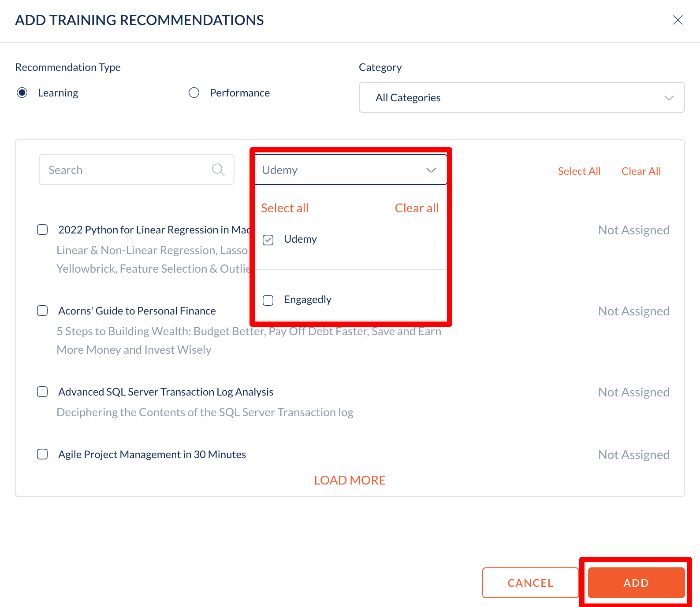Click the ADD button
The image size is (700, 607).
[x=636, y=583]
